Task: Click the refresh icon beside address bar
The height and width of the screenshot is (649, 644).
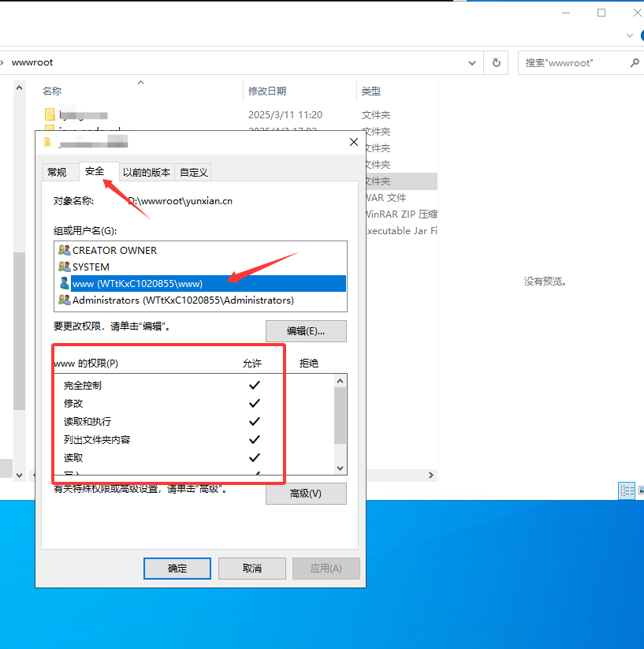Action: point(497,62)
